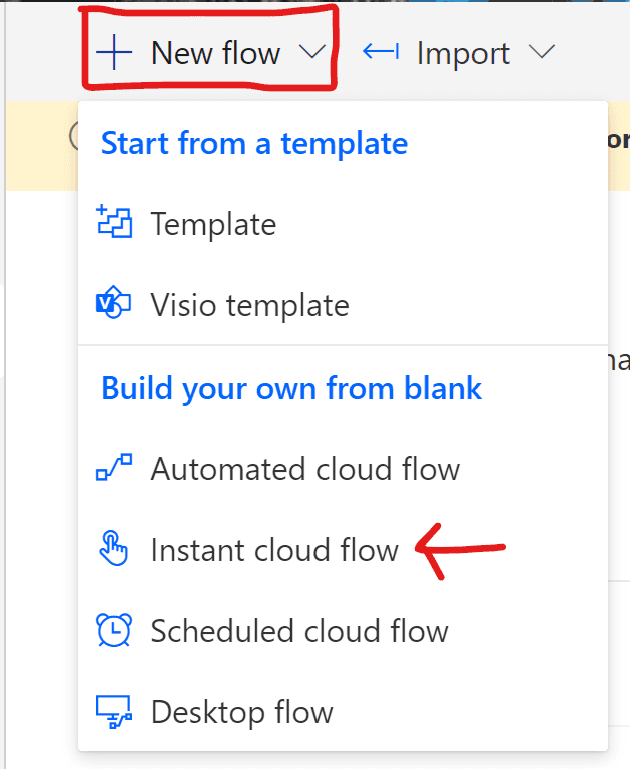Image resolution: width=630 pixels, height=769 pixels.
Task: Collapse the New flow dropdown chevron
Action: (312, 53)
